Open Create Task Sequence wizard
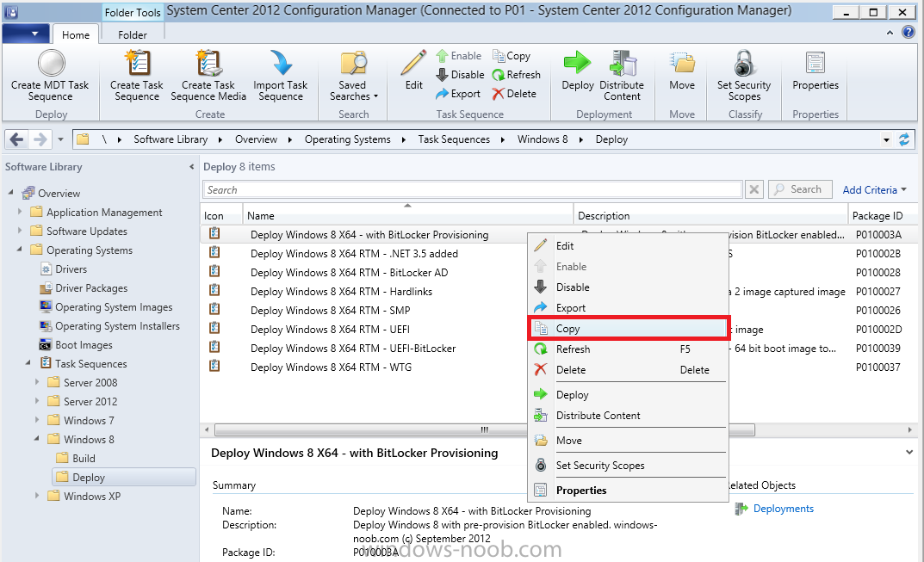 click(137, 76)
